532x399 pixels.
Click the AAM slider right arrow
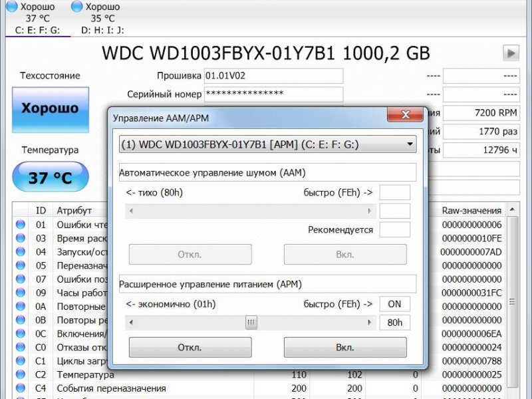point(370,211)
